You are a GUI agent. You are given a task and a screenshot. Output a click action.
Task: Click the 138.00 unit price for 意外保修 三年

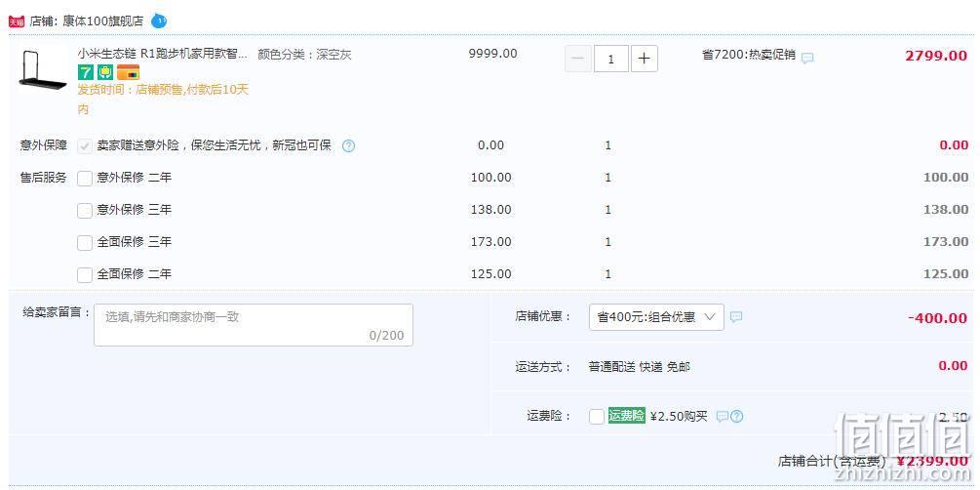point(490,210)
